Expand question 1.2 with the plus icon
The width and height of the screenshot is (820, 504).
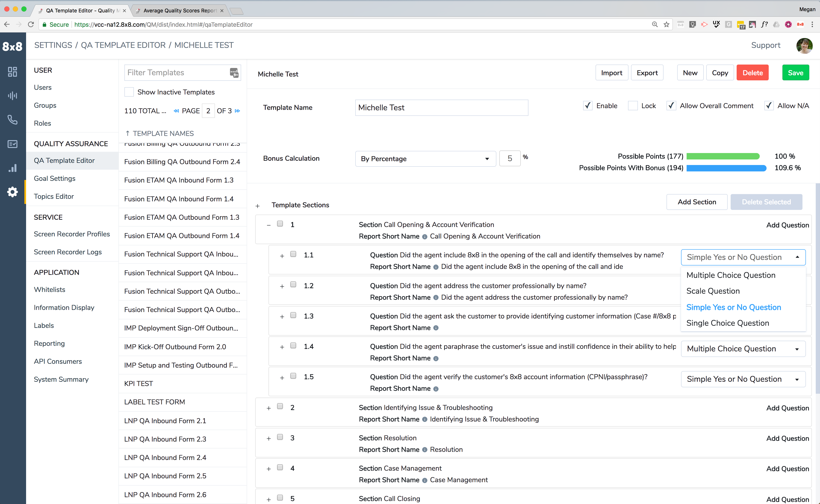(282, 286)
